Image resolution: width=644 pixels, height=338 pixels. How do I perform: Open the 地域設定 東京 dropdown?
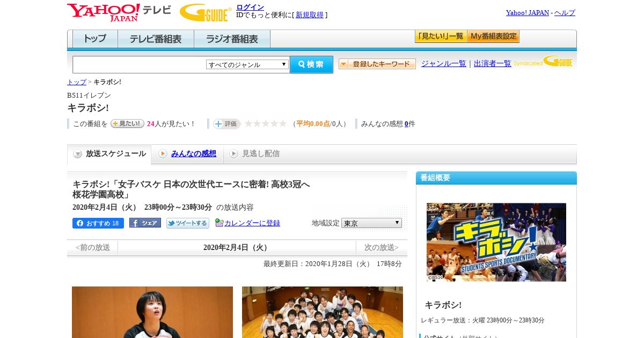click(371, 223)
